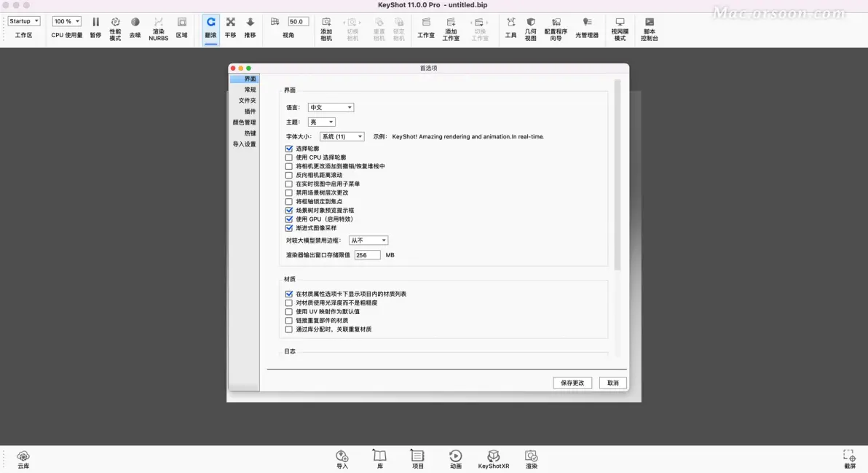Select the 热键 preferences tab
The height and width of the screenshot is (473, 868).
pyautogui.click(x=244, y=133)
